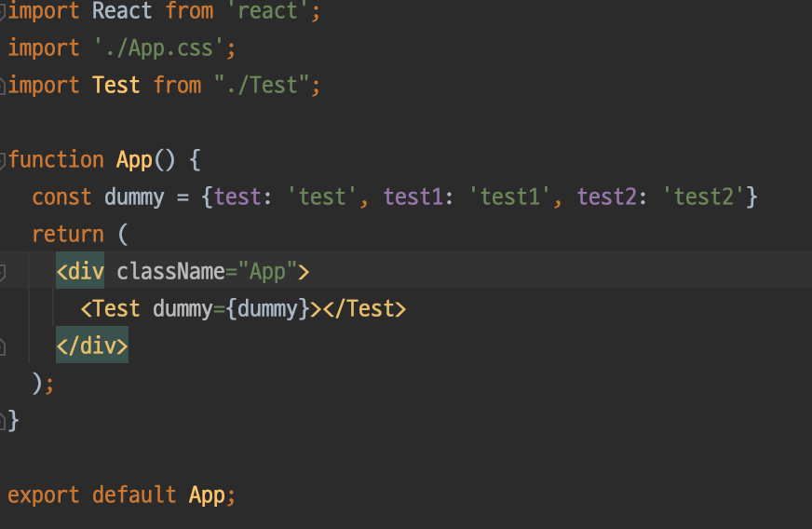Click the highlighted closing </div> tag
Viewport: 812px width, 529px height.
92,346
